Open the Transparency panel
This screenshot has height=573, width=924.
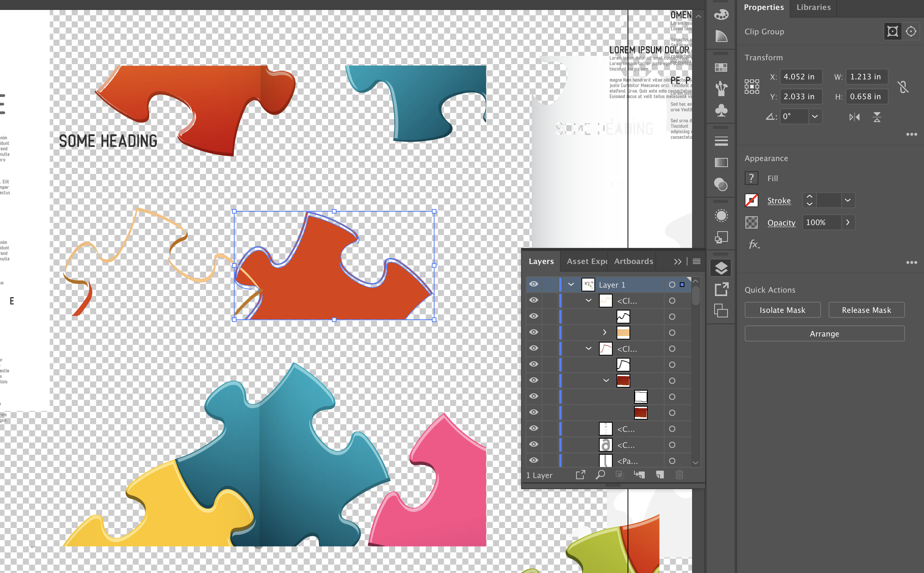721,185
